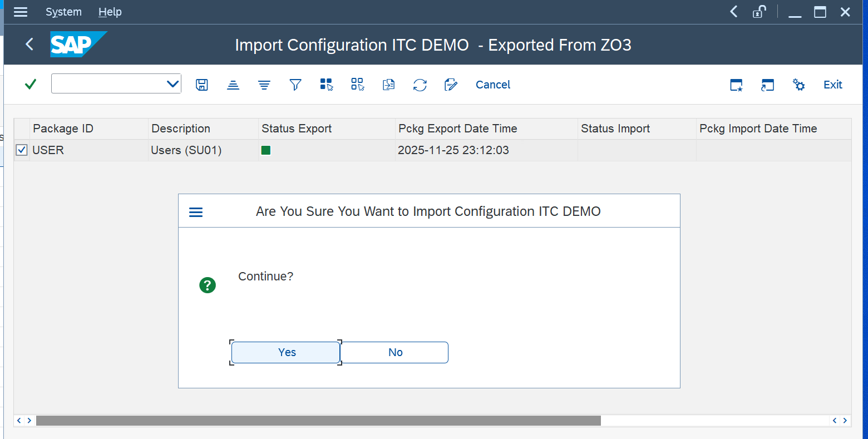868x439 pixels.
Task: Open the dialog's hamburger menu
Action: click(x=196, y=212)
